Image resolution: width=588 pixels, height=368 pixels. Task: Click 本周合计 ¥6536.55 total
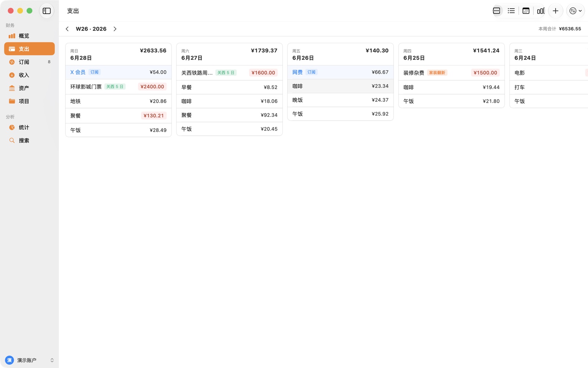point(560,29)
